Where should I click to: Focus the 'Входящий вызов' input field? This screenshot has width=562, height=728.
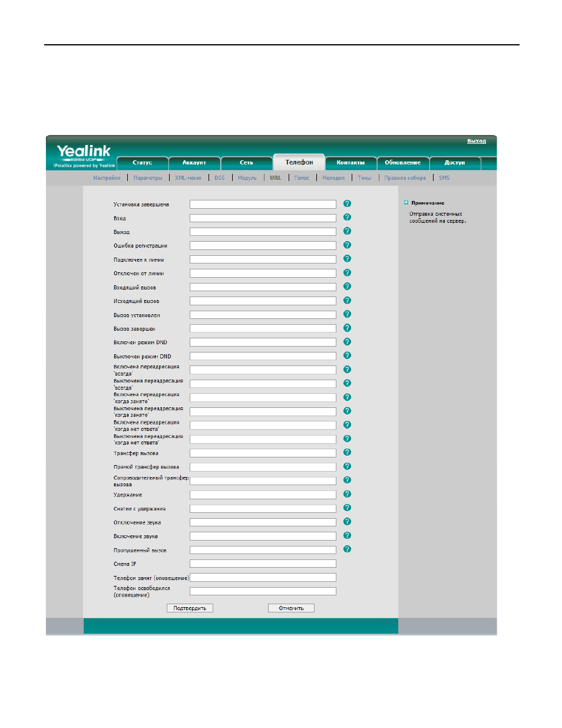click(263, 287)
